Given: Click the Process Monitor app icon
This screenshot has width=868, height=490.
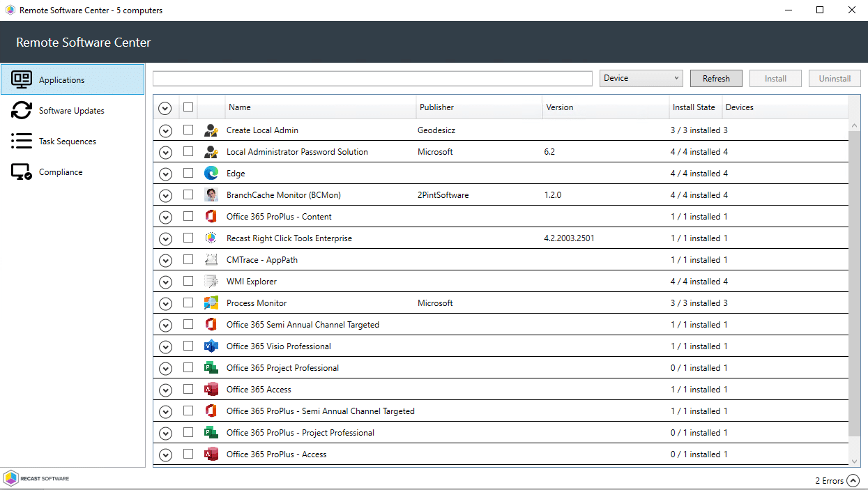Looking at the screenshot, I should click(x=211, y=303).
